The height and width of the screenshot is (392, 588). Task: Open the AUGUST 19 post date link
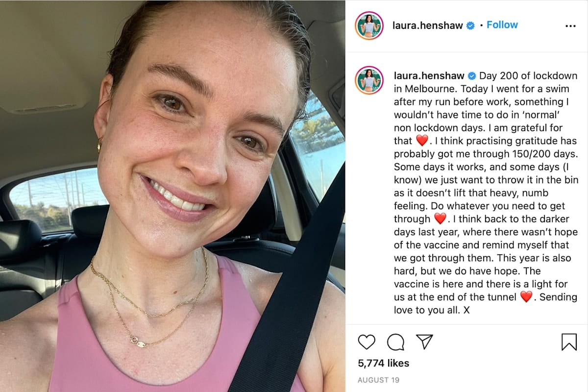(379, 380)
